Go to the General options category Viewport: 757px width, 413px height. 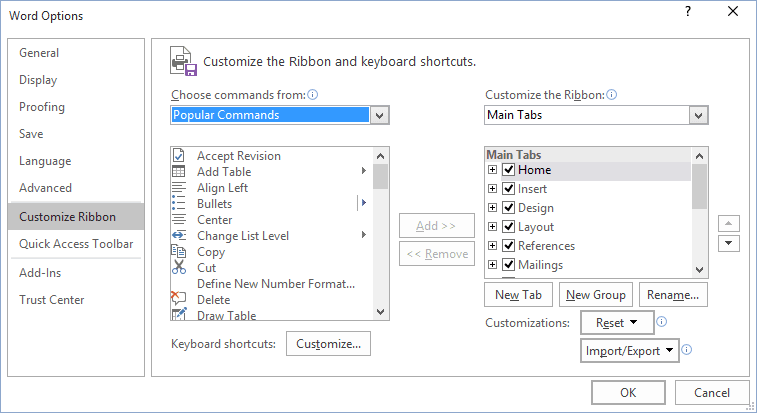coord(76,53)
